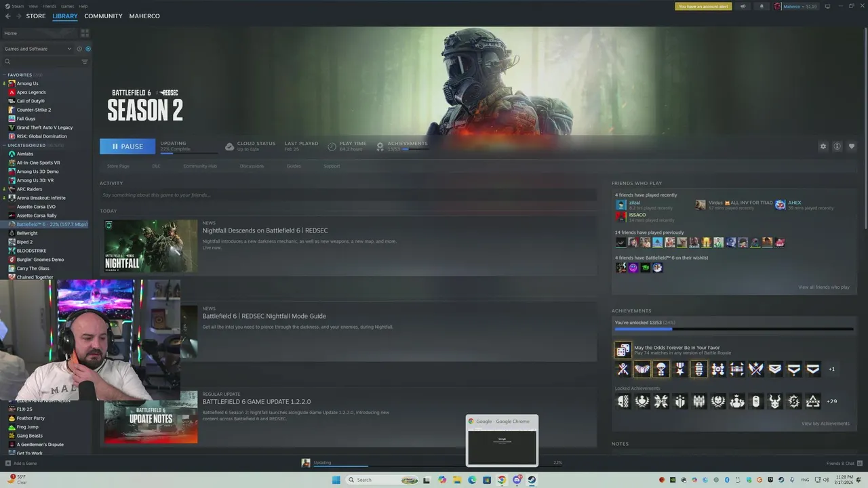Open File Explorer from the taskbar

pos(457,480)
